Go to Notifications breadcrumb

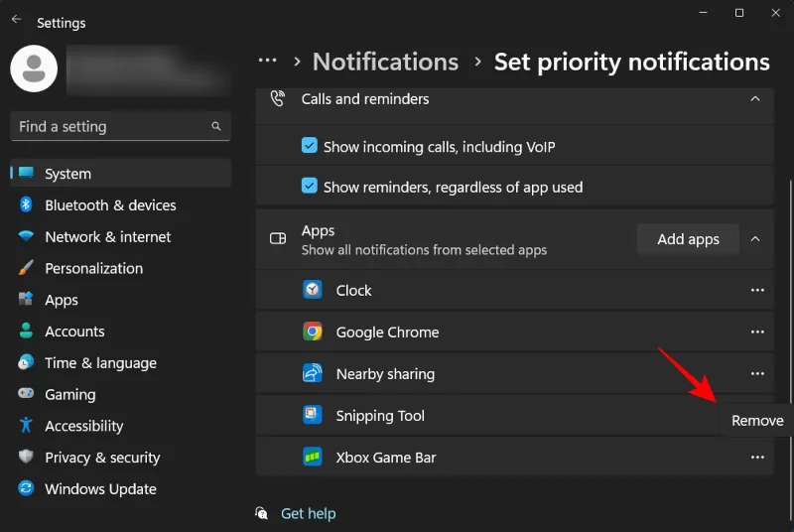coord(385,62)
